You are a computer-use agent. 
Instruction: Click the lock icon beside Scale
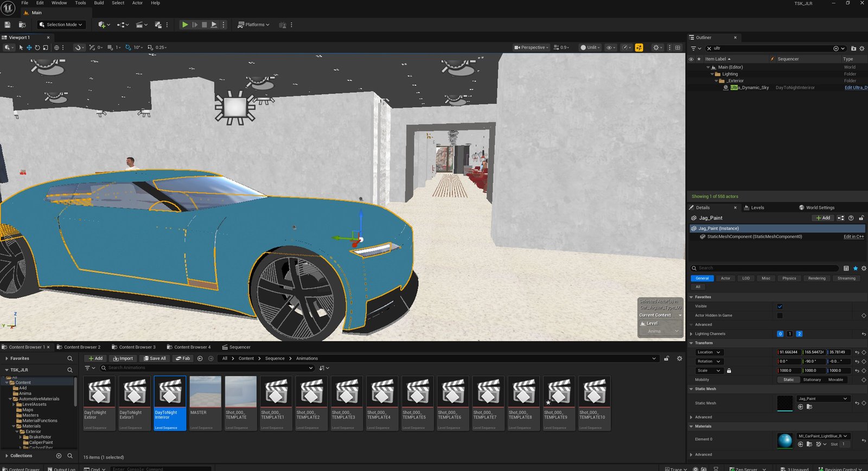729,371
